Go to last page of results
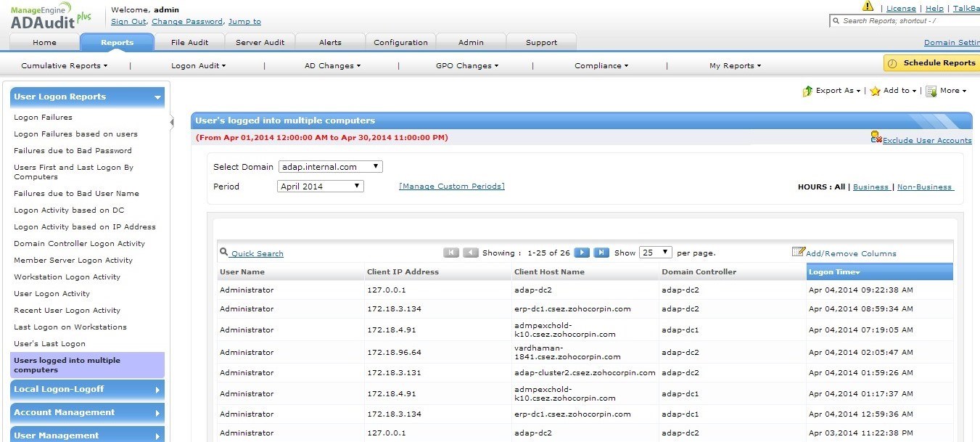980x442 pixels. [601, 253]
